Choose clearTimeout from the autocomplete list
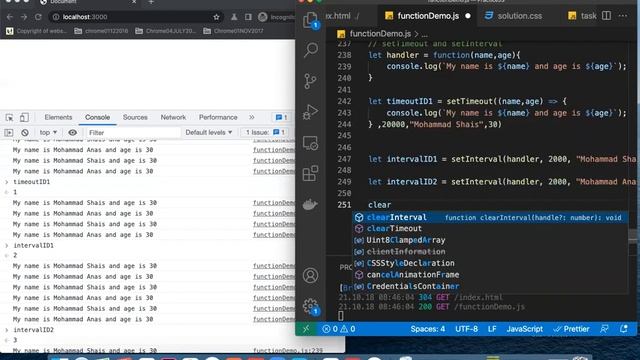The image size is (640, 360). click(490, 229)
